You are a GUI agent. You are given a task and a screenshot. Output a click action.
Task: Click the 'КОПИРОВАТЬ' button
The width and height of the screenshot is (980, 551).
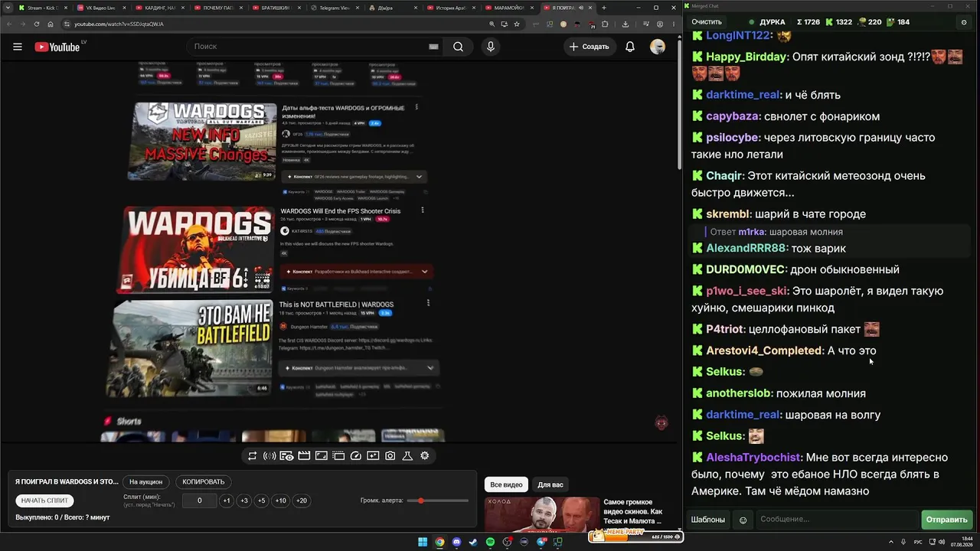click(204, 482)
